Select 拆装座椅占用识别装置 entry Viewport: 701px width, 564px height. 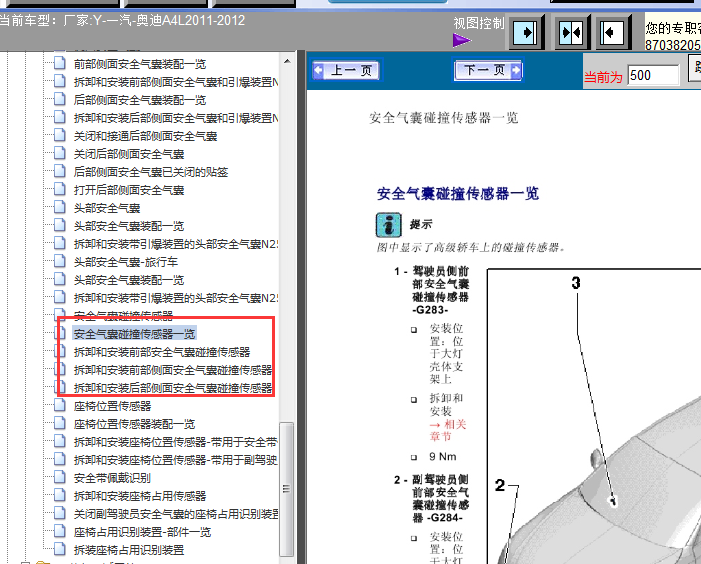tap(129, 550)
